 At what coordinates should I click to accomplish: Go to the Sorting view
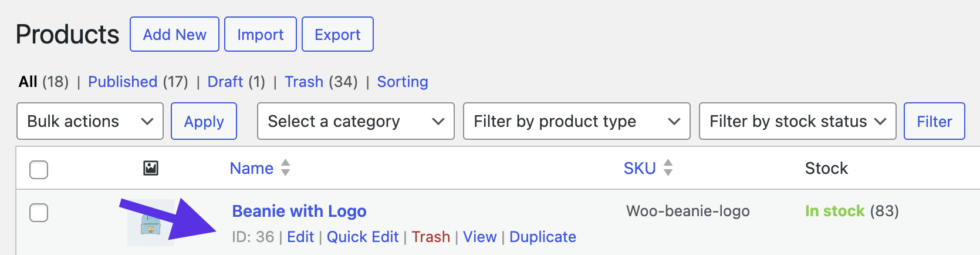click(x=403, y=82)
